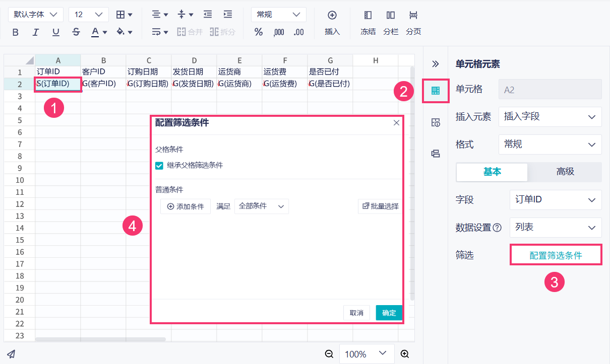Open the 字段 dropdown showing 订单ID
Viewport: 610px width, 364px height.
[x=556, y=200]
